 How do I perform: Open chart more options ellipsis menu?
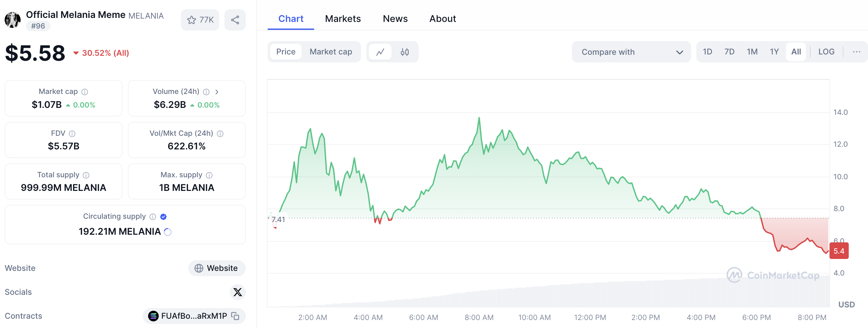(856, 52)
